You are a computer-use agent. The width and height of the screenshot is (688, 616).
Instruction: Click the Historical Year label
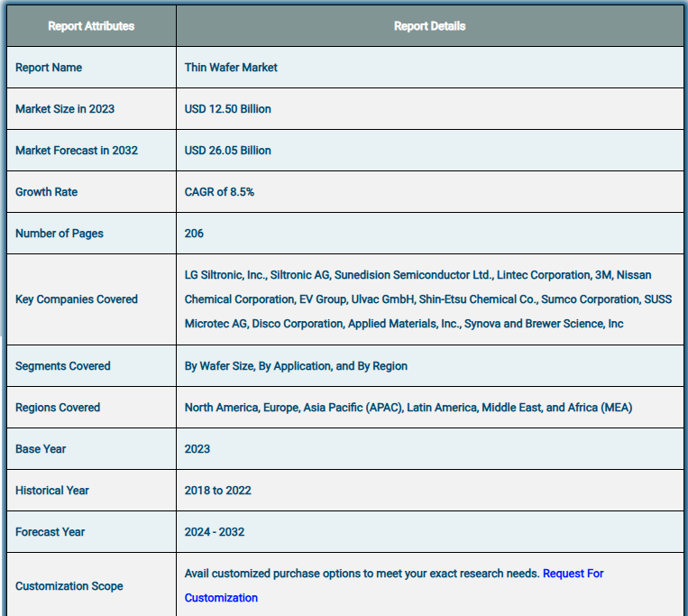tap(52, 491)
